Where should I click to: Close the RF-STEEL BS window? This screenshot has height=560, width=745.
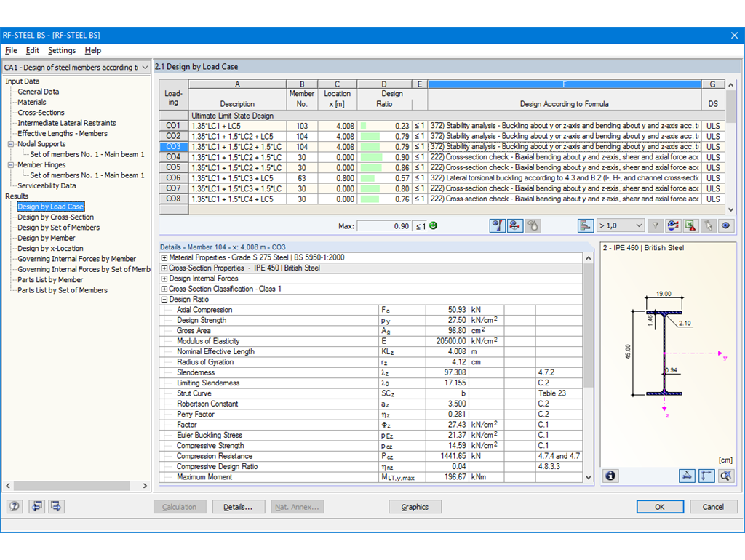[x=734, y=35]
